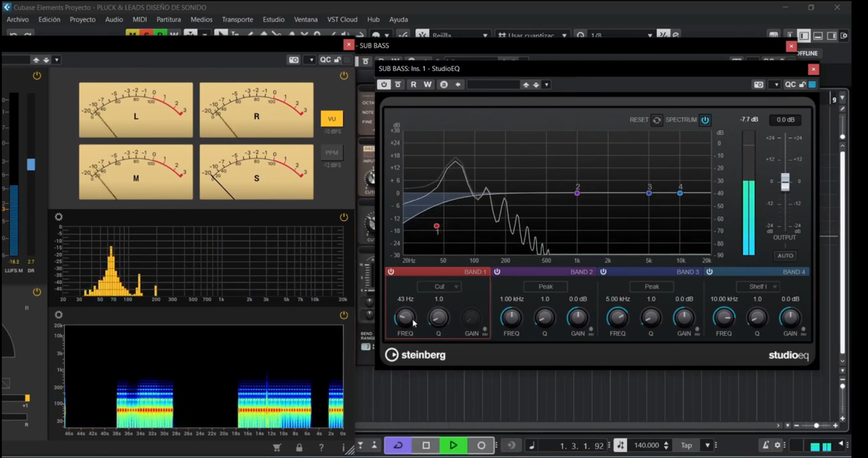Toggle Band 1 on or off
This screenshot has width=868, height=458.
tap(391, 272)
